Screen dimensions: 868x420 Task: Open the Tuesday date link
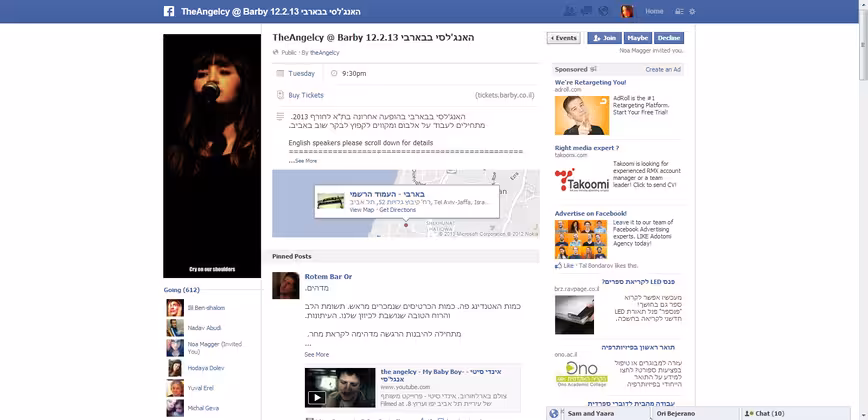tap(302, 73)
